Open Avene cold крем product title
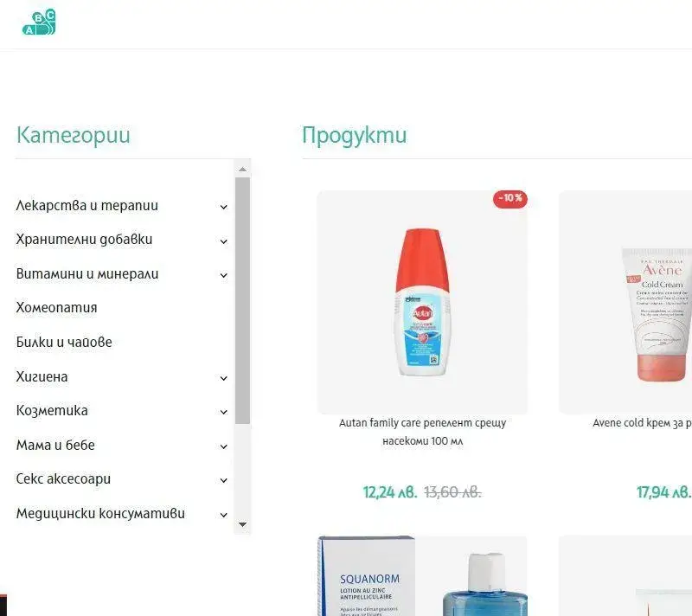 642,423
